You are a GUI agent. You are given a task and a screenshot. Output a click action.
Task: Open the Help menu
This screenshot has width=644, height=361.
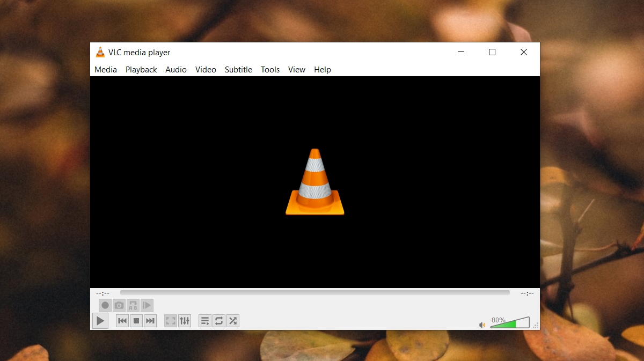323,70
